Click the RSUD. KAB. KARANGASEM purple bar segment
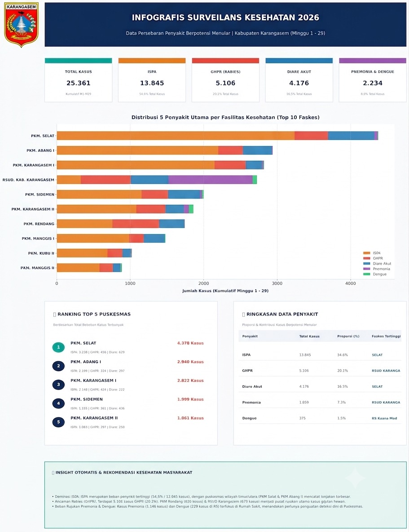 click(x=210, y=180)
